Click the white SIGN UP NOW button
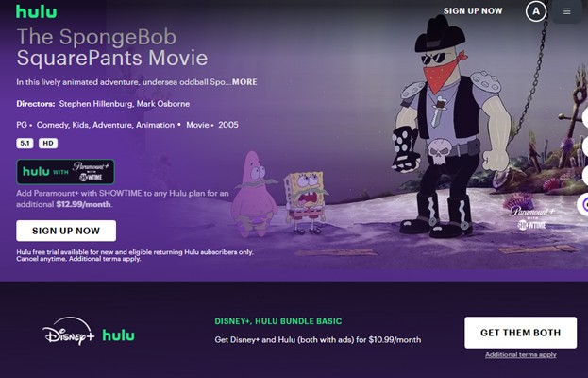The width and height of the screenshot is (588, 378). click(x=66, y=231)
